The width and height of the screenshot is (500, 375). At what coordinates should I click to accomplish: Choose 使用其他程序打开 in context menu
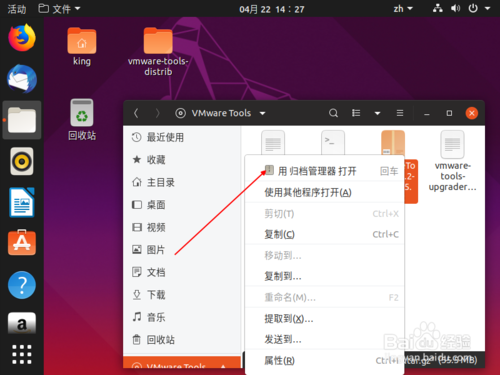point(325,192)
